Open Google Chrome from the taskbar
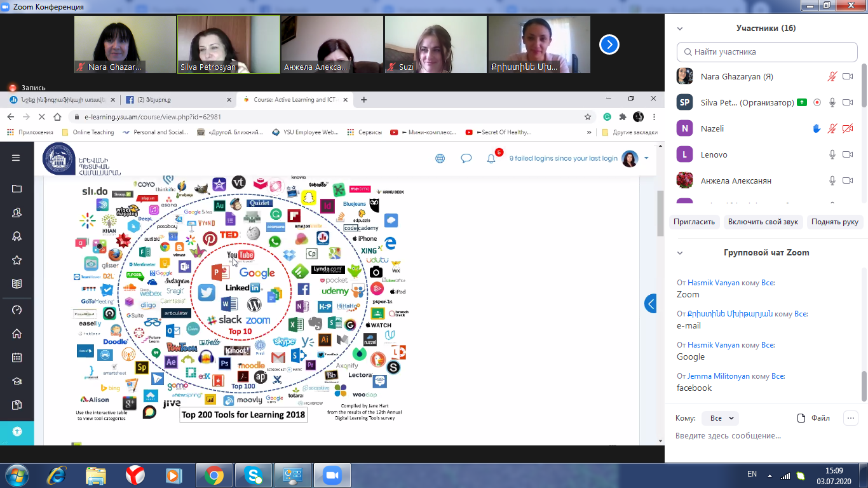Viewport: 868px width, 488px height. click(214, 475)
